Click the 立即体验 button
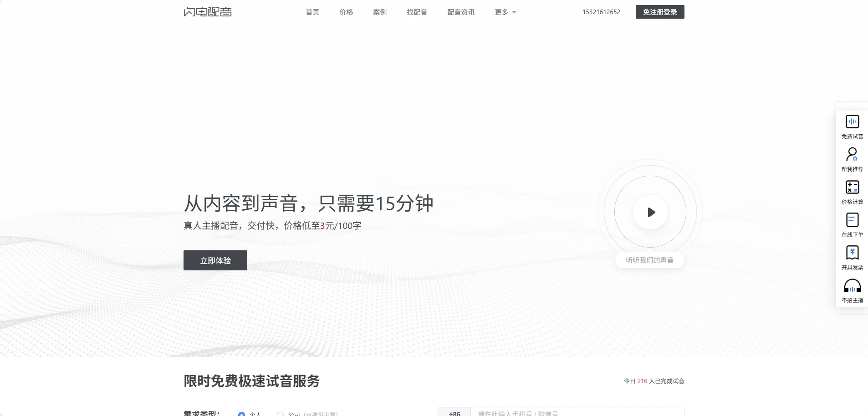The height and width of the screenshot is (416, 868). tap(215, 260)
